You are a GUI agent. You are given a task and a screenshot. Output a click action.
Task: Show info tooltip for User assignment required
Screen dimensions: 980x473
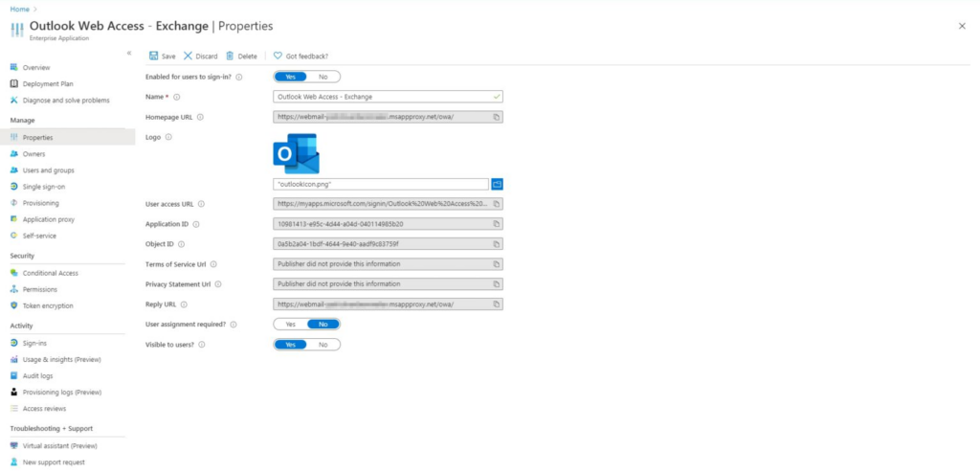tap(234, 325)
